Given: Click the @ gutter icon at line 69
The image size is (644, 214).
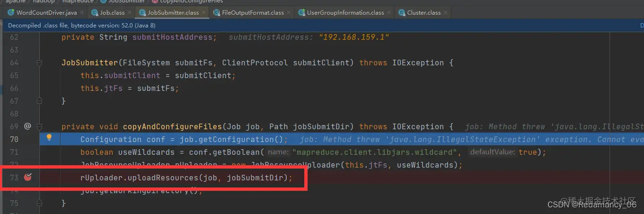Looking at the screenshot, I should click(x=27, y=126).
